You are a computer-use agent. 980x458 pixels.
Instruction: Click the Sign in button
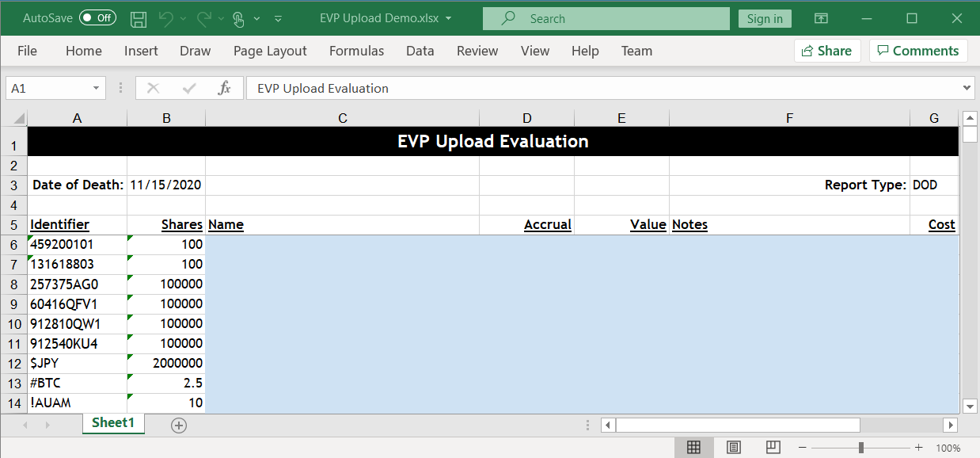(x=765, y=18)
